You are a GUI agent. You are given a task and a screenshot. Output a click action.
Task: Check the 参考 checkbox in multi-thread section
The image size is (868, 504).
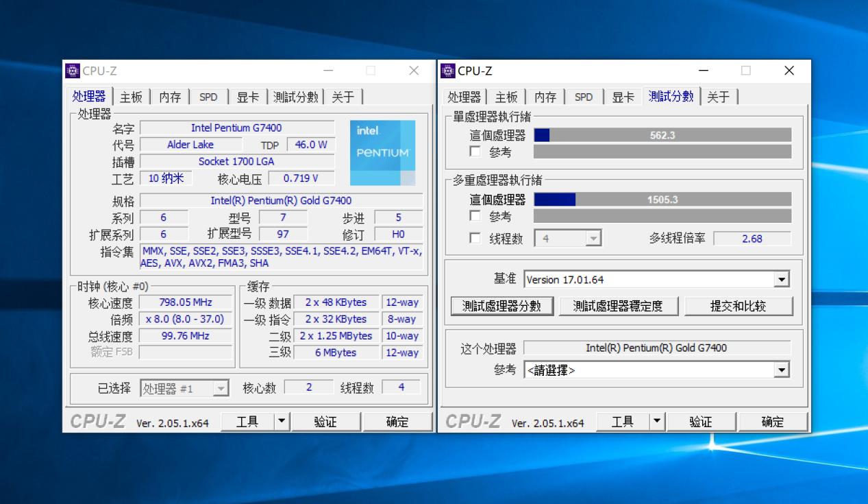(475, 216)
